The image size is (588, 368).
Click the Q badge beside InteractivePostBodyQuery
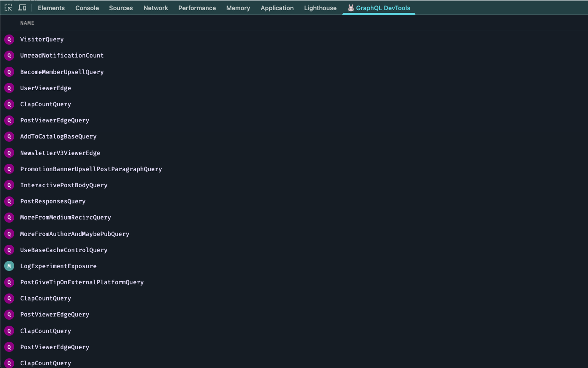(x=9, y=185)
